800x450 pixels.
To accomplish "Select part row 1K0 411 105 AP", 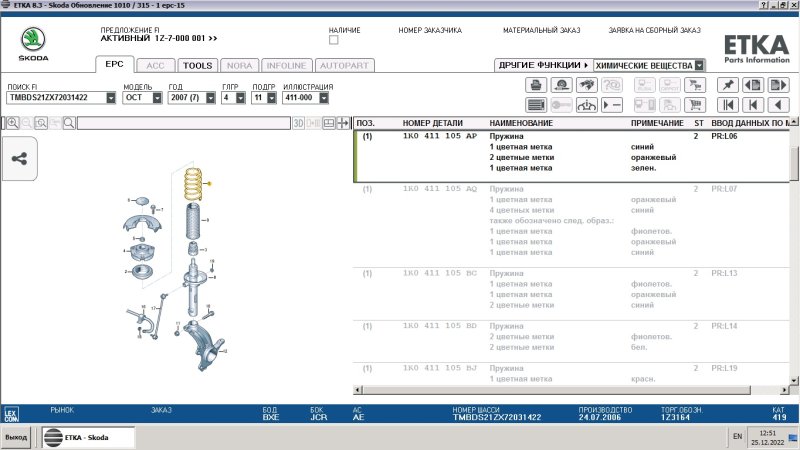I will click(571, 156).
